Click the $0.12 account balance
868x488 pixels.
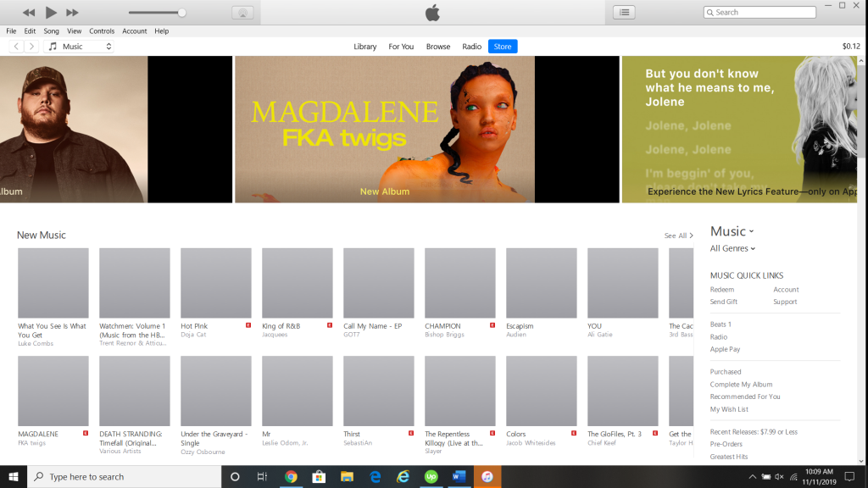[851, 47]
